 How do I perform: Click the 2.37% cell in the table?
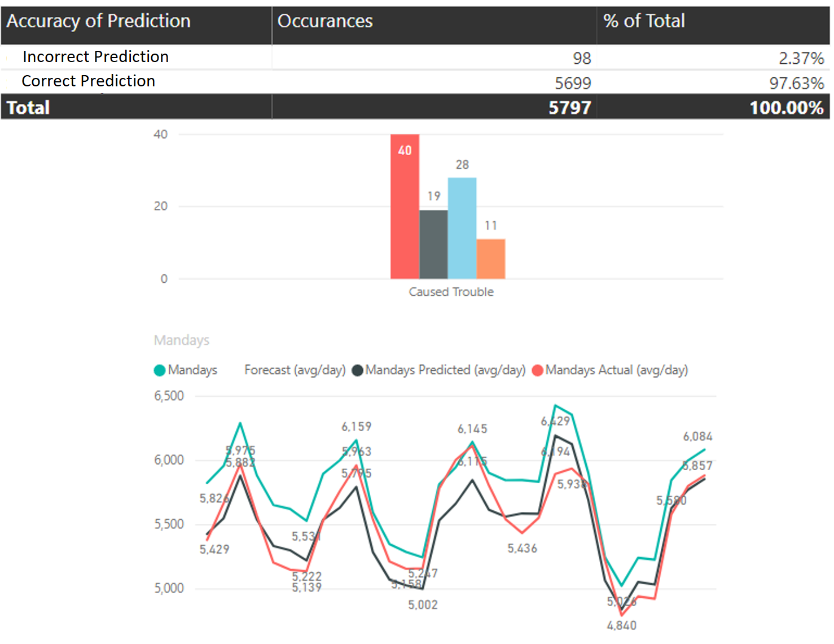[x=801, y=58]
